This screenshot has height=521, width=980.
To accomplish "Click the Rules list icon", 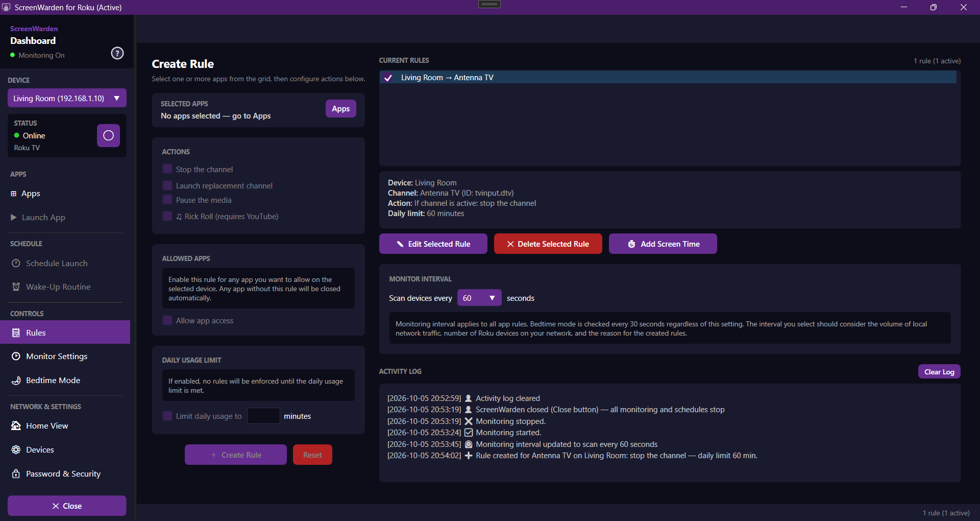I will coord(16,333).
